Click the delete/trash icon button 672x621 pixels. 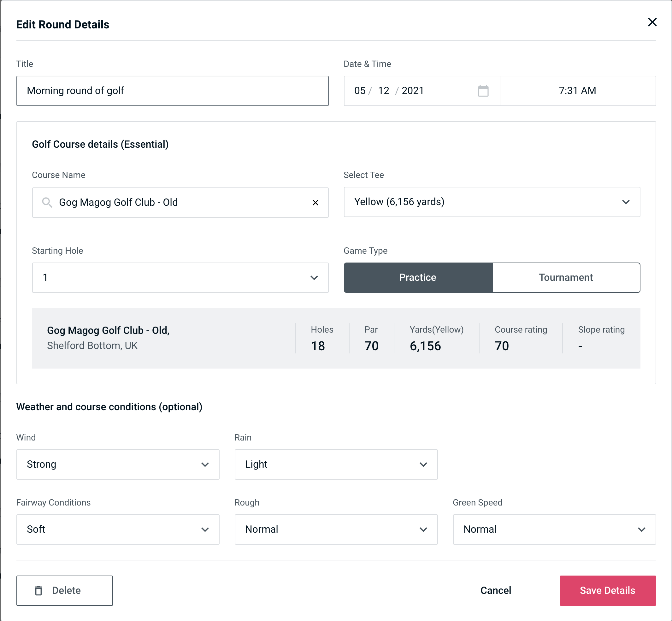tap(40, 590)
